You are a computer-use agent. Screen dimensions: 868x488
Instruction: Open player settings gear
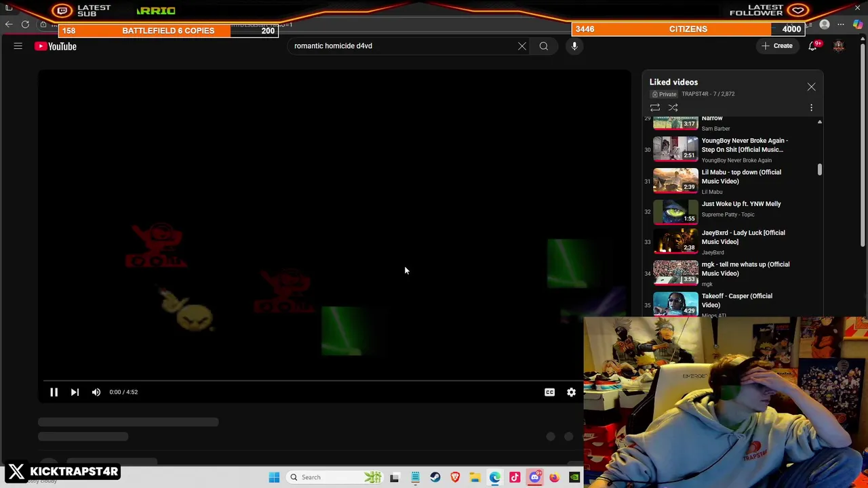(x=571, y=392)
